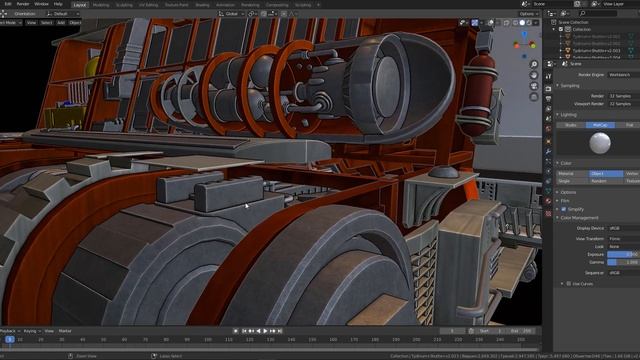The width and height of the screenshot is (640, 360).
Task: Open the viewport View menu
Action: [31, 22]
